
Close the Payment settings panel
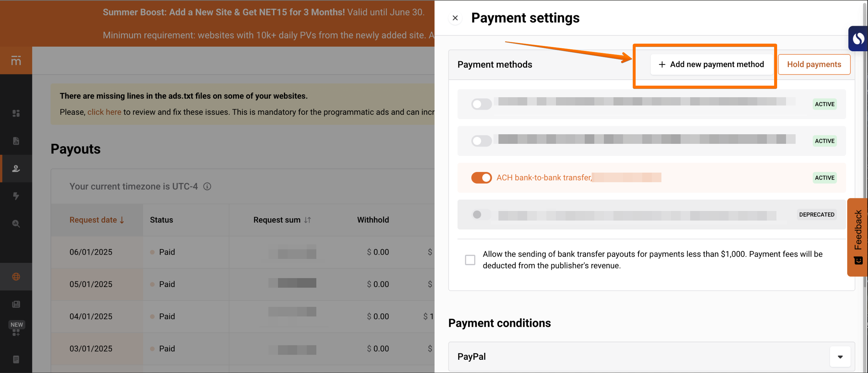tap(455, 18)
